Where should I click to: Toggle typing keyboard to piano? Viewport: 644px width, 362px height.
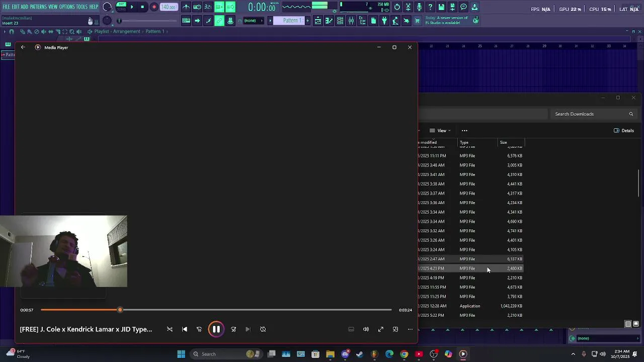186,21
